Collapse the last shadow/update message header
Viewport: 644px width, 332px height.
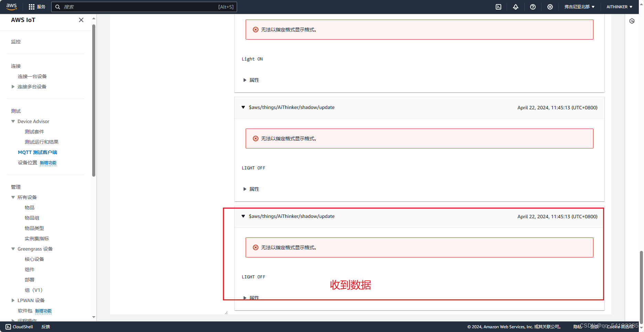(x=243, y=216)
